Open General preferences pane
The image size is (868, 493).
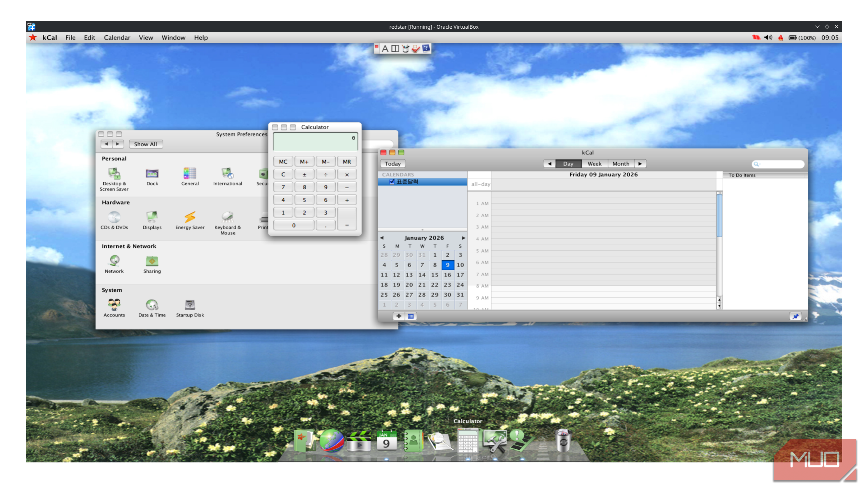pos(190,176)
